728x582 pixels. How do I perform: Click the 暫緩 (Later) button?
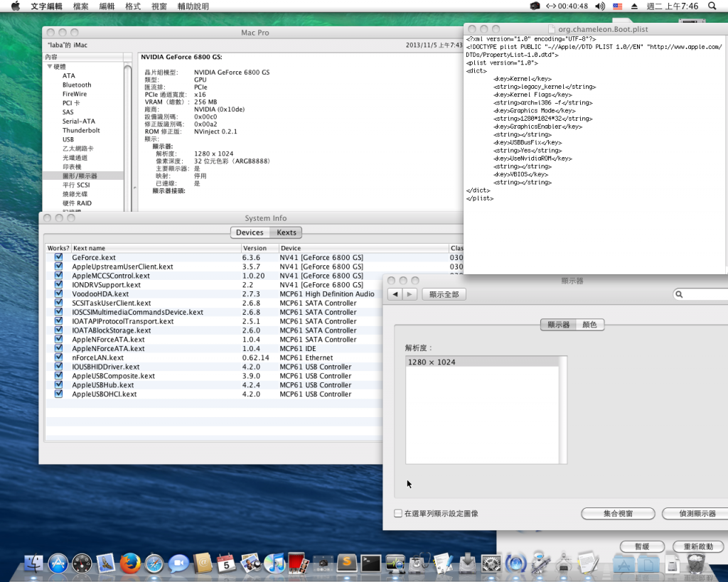coord(642,546)
